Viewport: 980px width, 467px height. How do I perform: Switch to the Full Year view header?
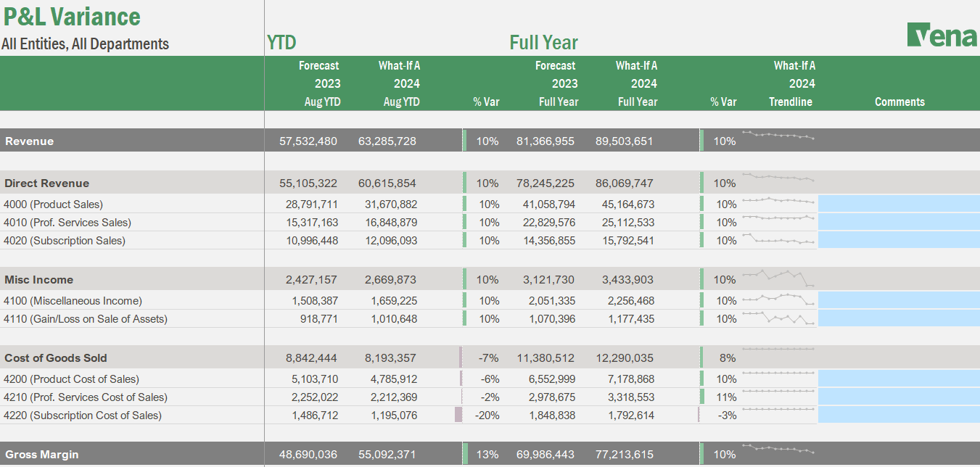[x=543, y=42]
